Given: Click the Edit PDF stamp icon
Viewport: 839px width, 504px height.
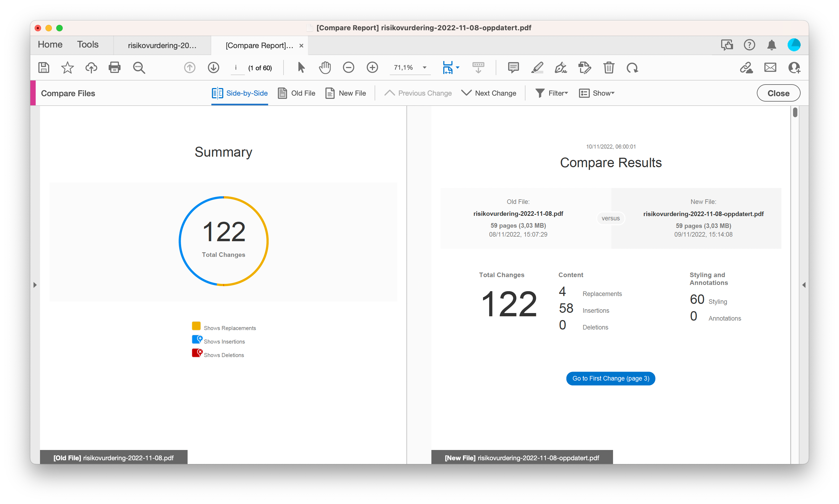Looking at the screenshot, I should pyautogui.click(x=584, y=68).
